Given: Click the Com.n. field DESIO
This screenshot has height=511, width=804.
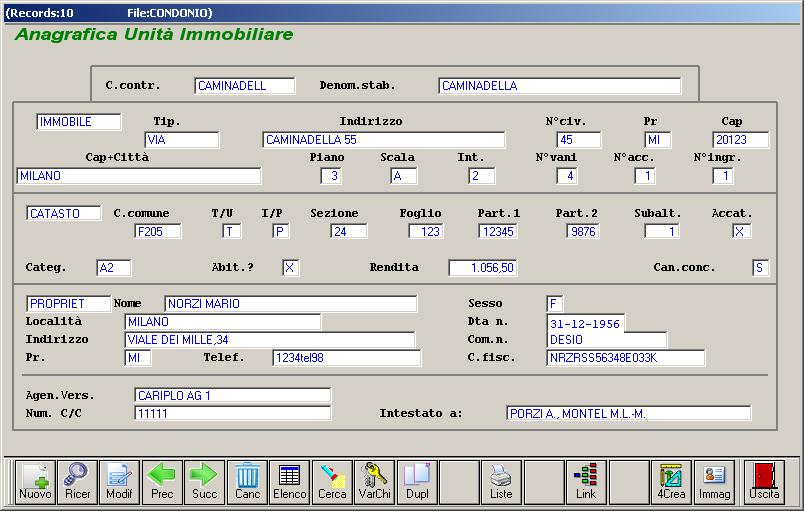Looking at the screenshot, I should click(607, 339).
